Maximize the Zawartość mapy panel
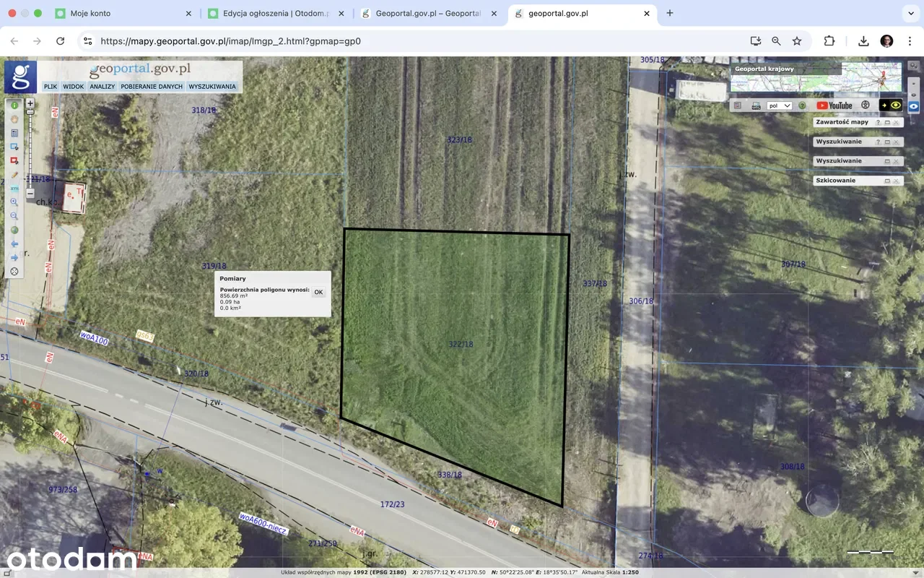Screen dimensions: 924x578 [887, 123]
